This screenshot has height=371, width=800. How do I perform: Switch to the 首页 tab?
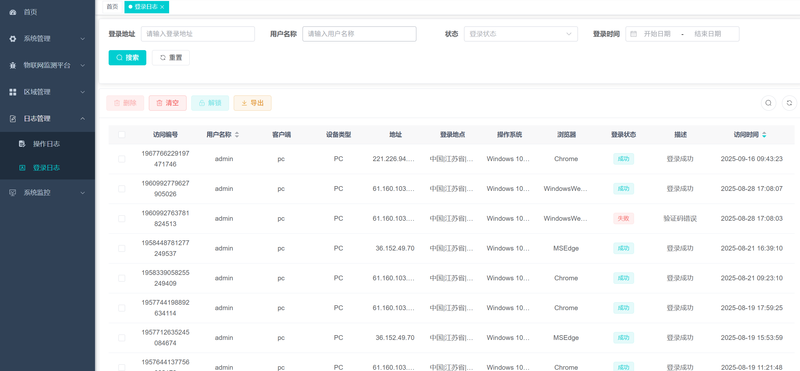[x=112, y=7]
